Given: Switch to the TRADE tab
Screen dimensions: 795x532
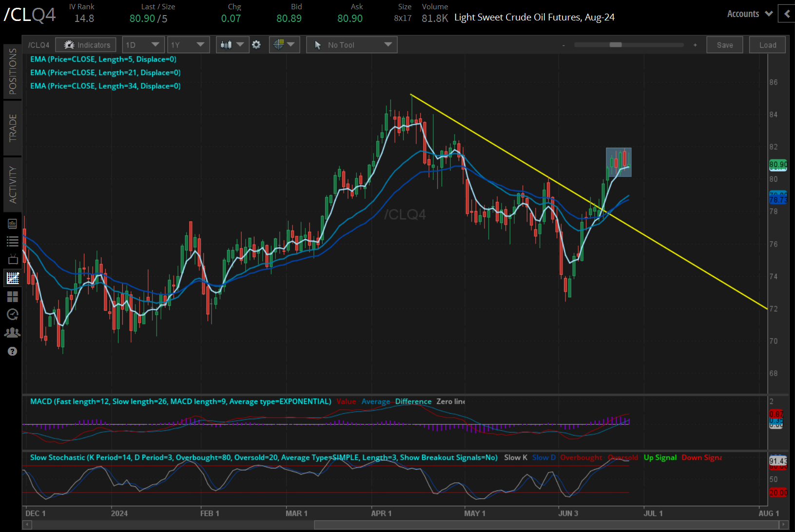Looking at the screenshot, I should click(13, 128).
